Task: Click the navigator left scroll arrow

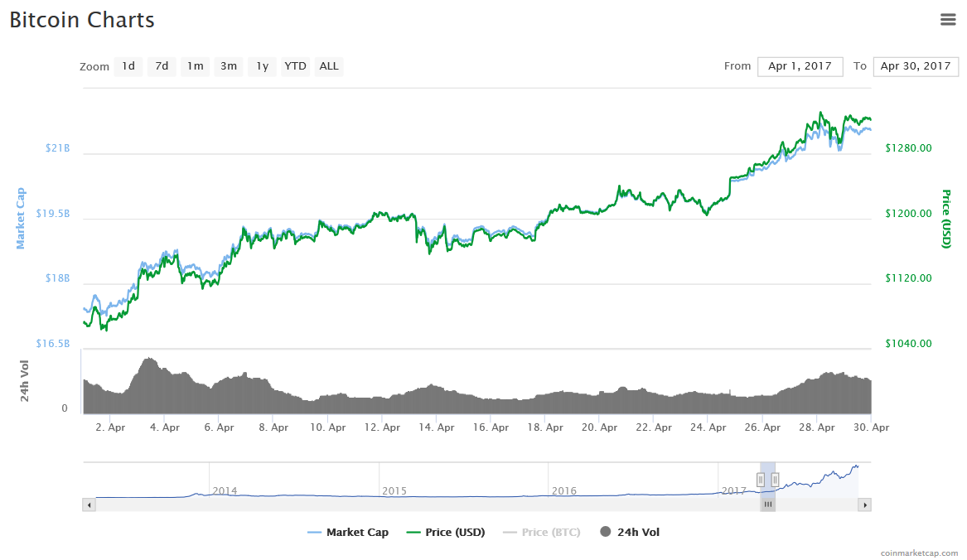Action: coord(89,505)
